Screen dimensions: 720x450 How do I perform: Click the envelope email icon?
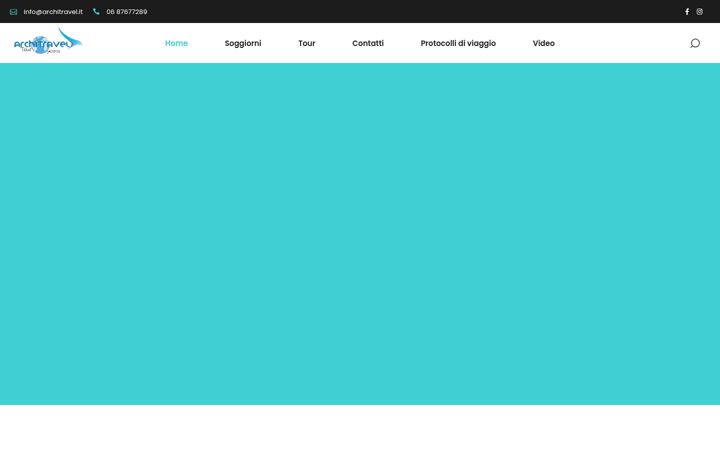13,12
